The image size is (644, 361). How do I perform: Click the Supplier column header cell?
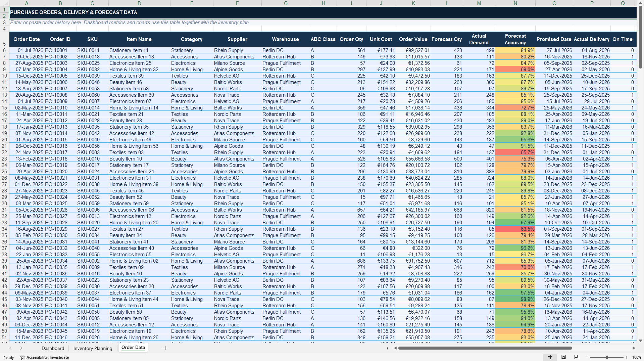pyautogui.click(x=237, y=39)
